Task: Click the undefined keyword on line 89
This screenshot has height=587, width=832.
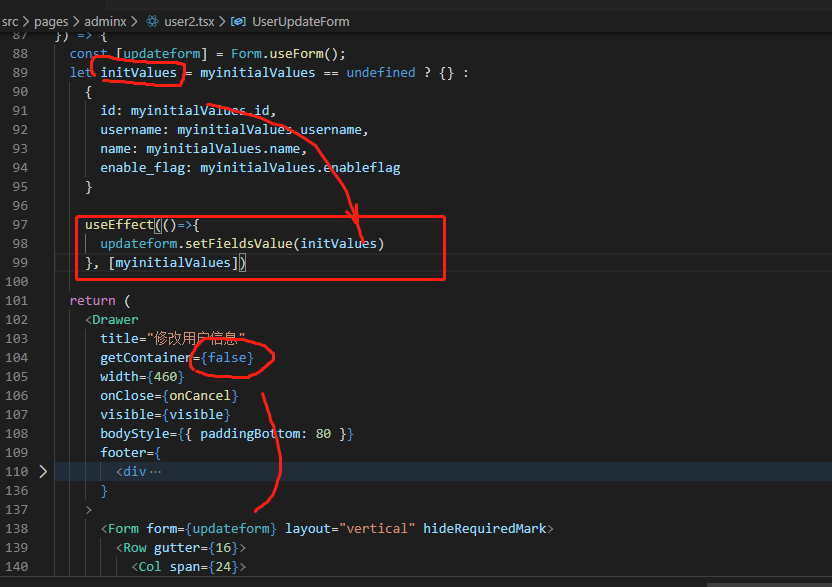Action: tap(381, 72)
